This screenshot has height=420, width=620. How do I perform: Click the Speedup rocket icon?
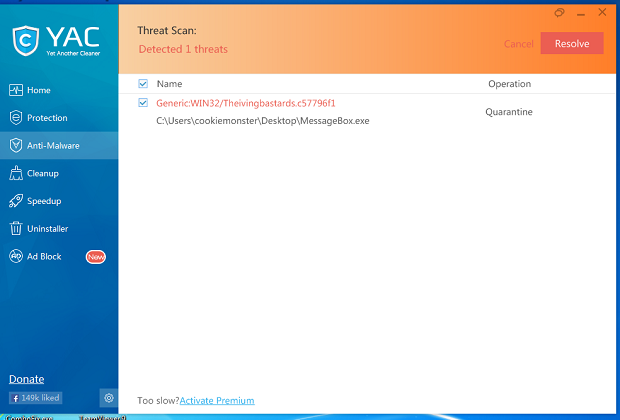pyautogui.click(x=16, y=201)
